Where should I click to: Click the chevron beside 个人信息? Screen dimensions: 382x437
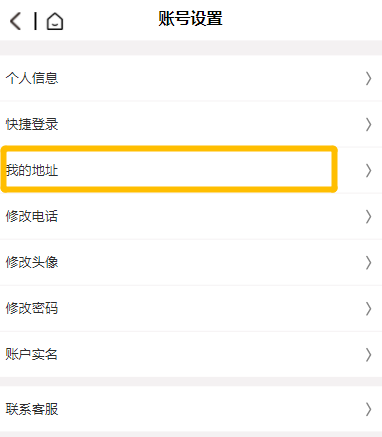click(x=368, y=79)
